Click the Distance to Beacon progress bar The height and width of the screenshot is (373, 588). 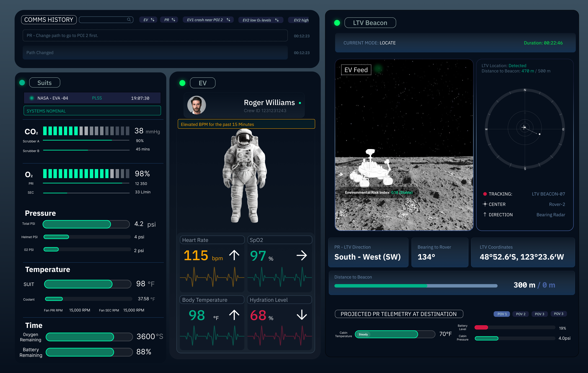tap(416, 286)
